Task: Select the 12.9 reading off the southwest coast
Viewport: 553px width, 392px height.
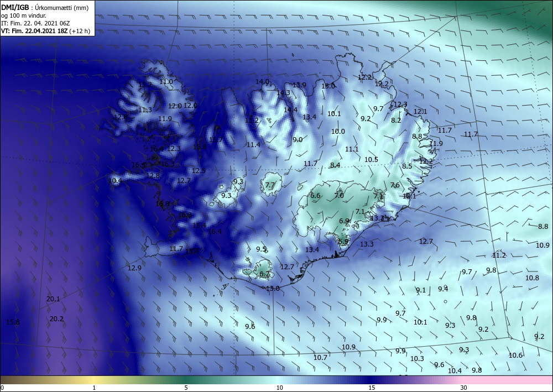Action: pyautogui.click(x=134, y=268)
